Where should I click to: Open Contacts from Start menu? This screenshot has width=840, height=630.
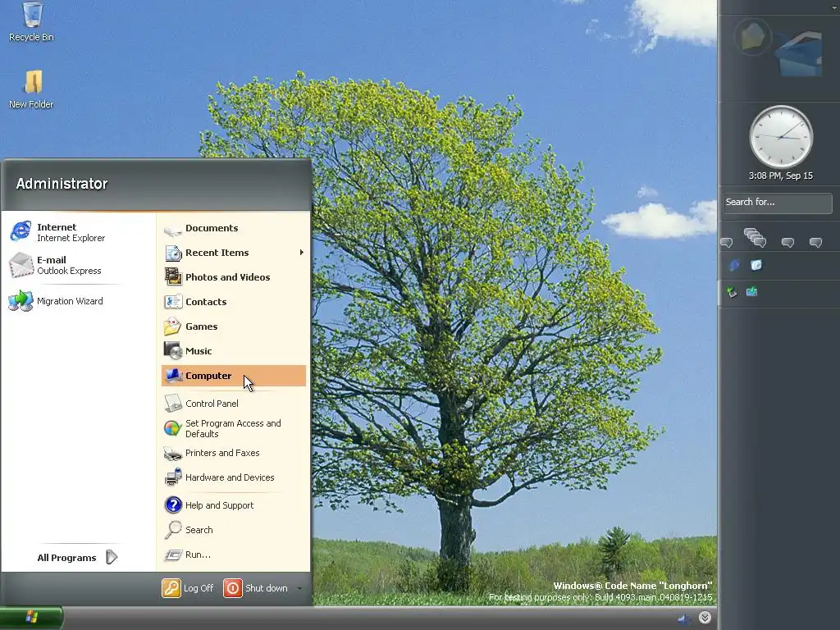(195, 302)
